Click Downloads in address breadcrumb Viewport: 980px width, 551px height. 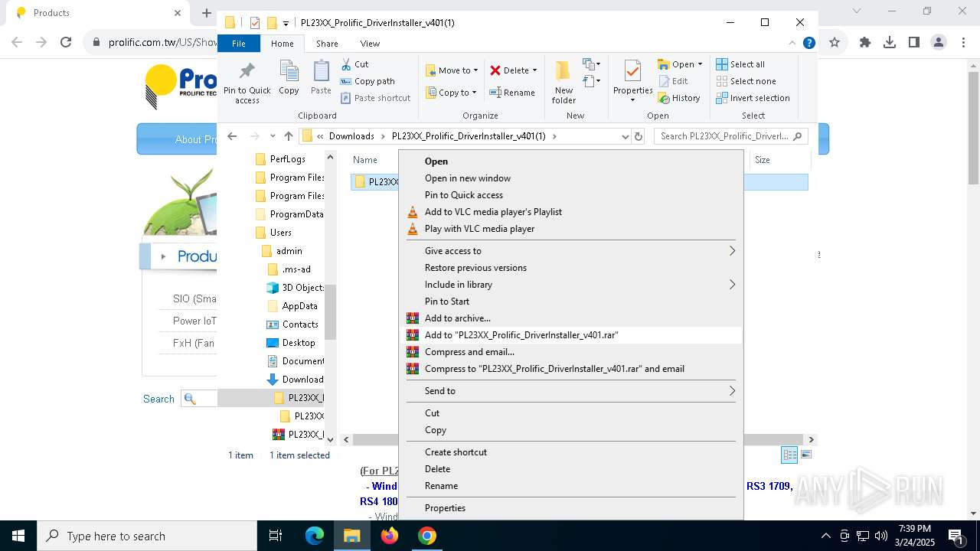coord(351,136)
